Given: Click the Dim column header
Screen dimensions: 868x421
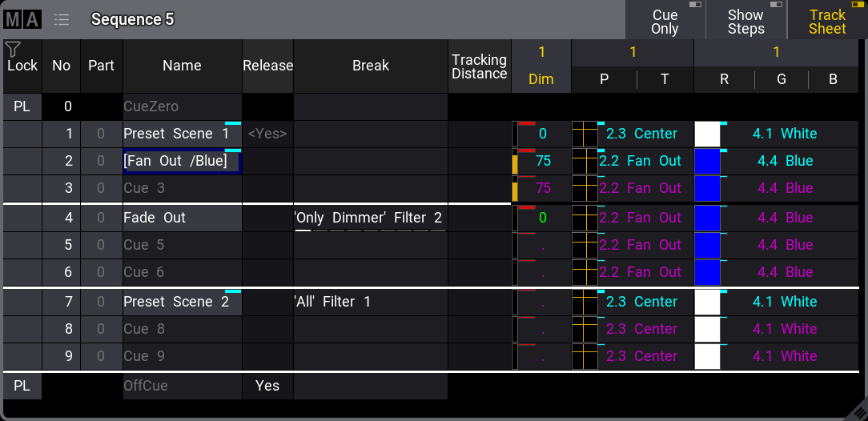Looking at the screenshot, I should tap(541, 79).
